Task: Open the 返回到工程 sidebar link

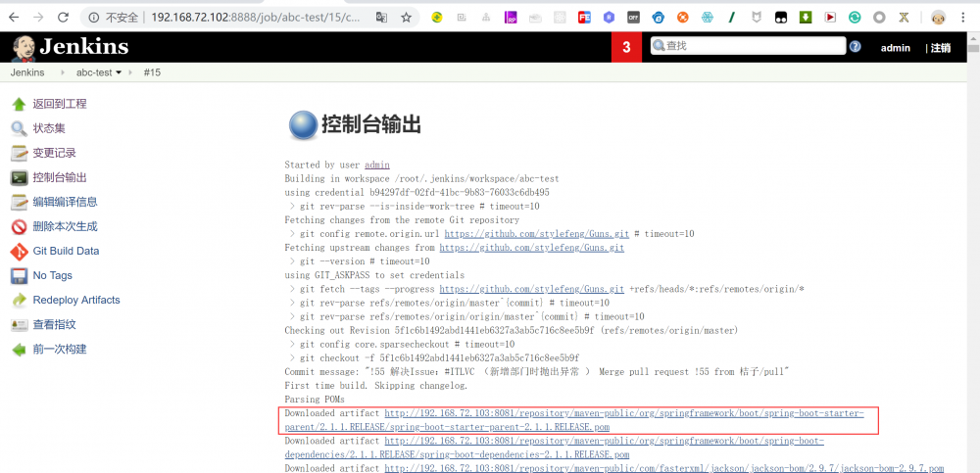Action: point(60,104)
